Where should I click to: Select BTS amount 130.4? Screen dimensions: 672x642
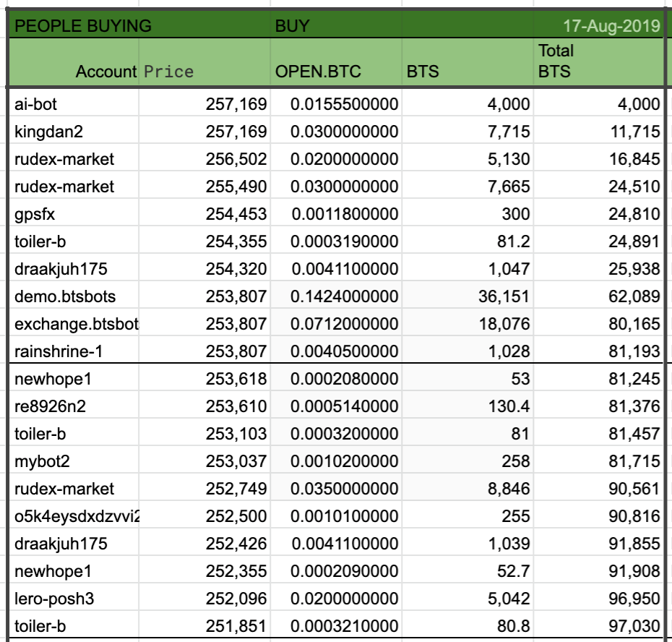coord(468,406)
